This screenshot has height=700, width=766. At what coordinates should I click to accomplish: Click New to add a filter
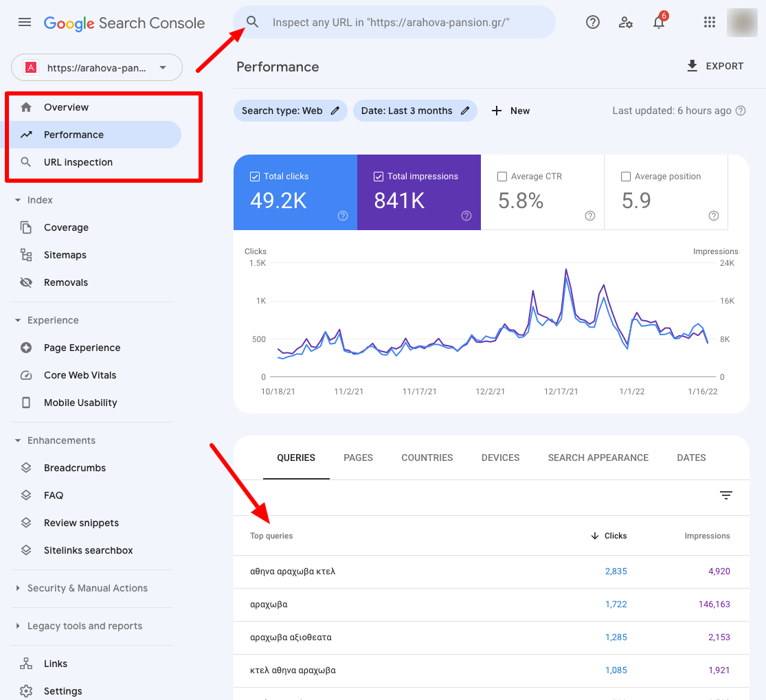520,111
